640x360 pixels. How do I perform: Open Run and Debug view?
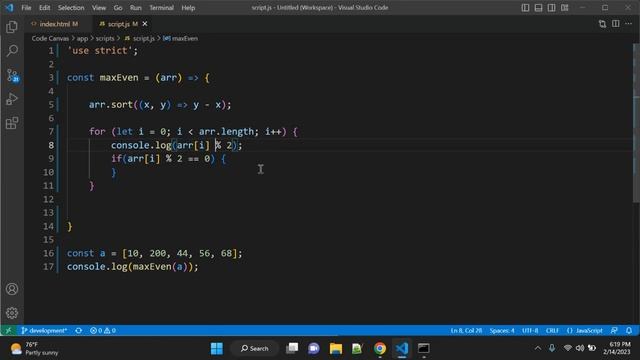(12, 99)
